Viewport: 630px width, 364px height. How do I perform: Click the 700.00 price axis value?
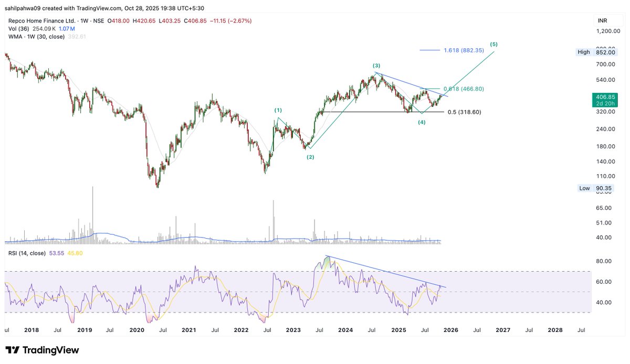tap(604, 64)
